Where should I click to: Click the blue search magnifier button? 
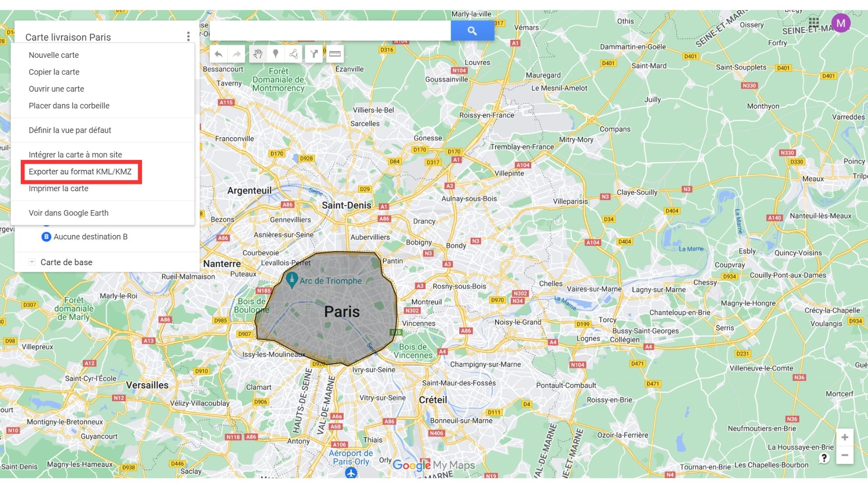click(472, 31)
